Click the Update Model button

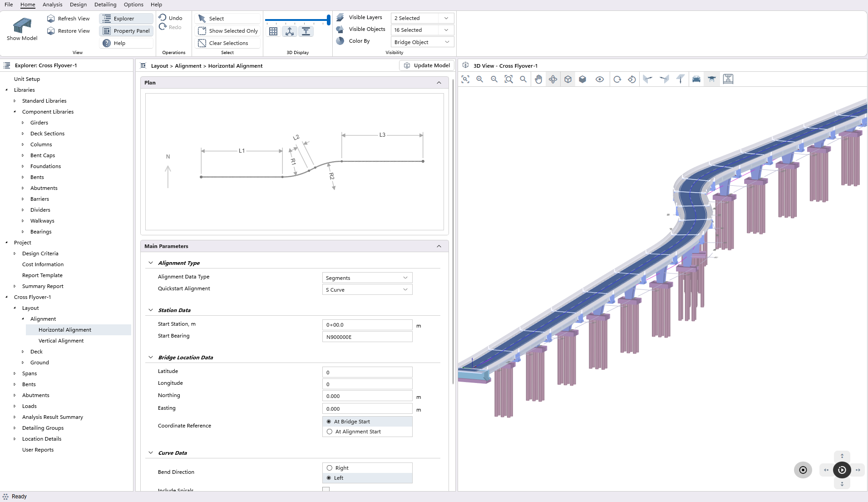(x=427, y=65)
